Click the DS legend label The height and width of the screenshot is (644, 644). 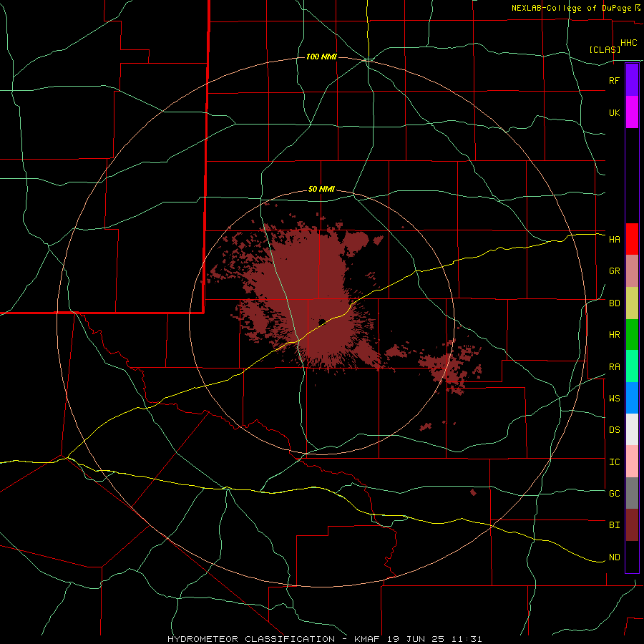[614, 429]
